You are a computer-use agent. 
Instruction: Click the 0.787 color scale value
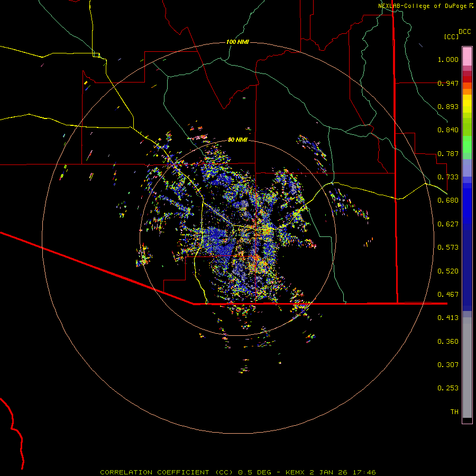point(448,153)
